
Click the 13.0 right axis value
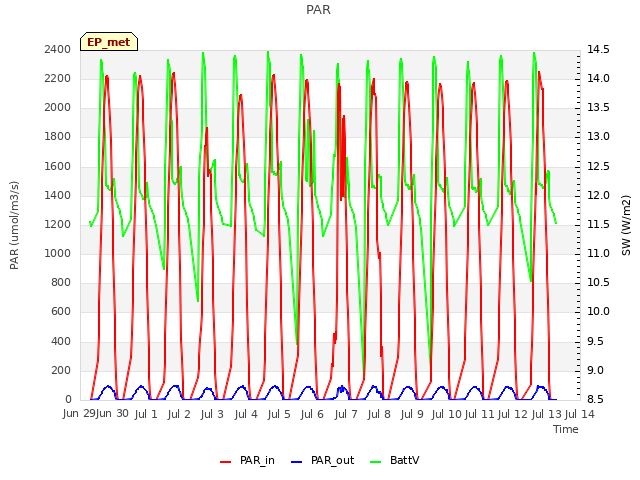(598, 137)
